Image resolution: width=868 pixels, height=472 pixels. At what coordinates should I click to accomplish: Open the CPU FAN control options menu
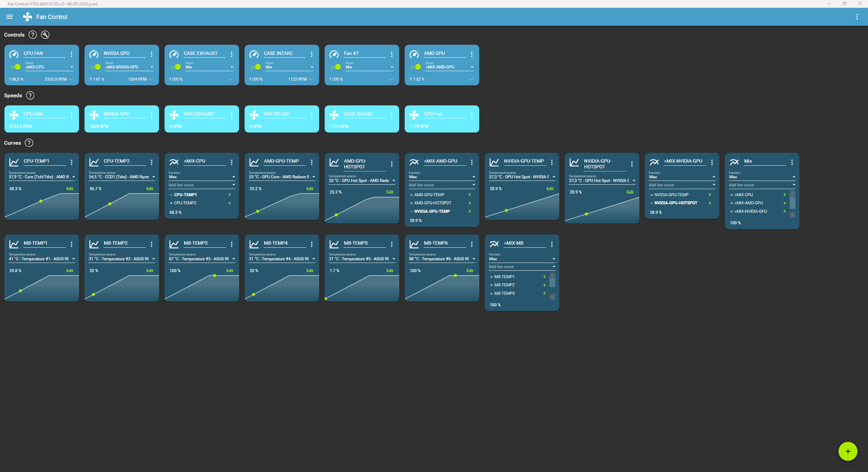(x=72, y=54)
